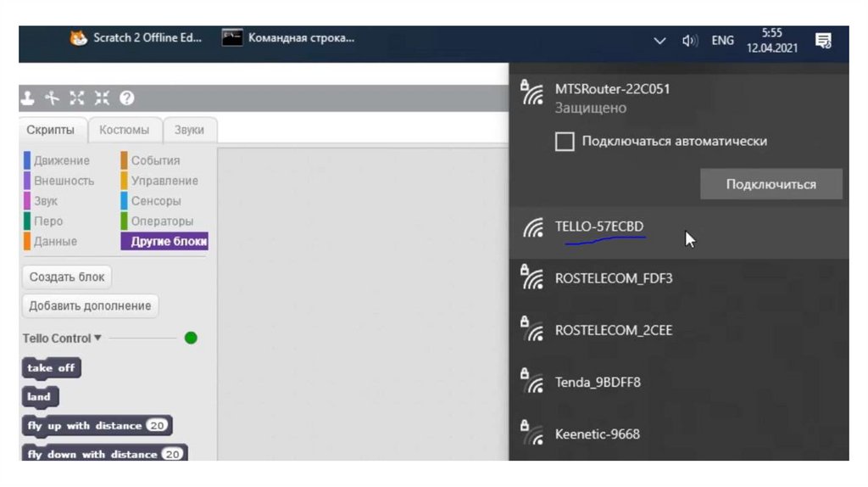Screen dimensions: 868x487
Task: Click the Добавить дополнение button
Action: point(90,305)
